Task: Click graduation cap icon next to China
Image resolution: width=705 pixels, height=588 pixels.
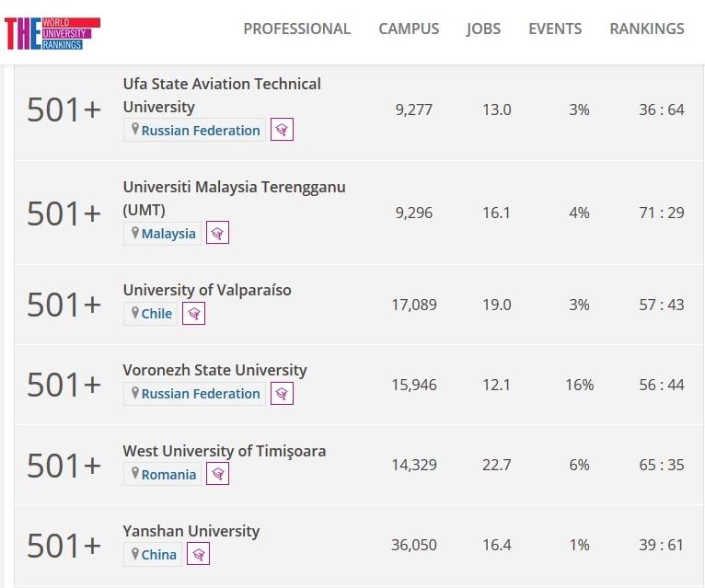Action: pyautogui.click(x=198, y=554)
